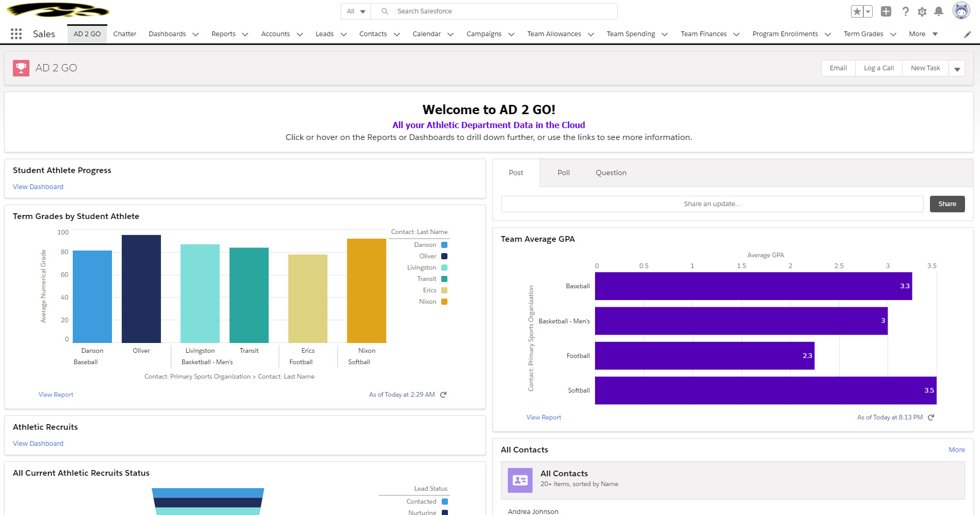Expand the Program Enrollments dropdown chevron
The image size is (980, 515).
828,35
